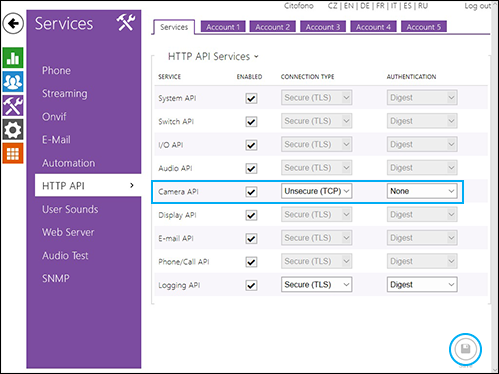Open the Hardware gear icon
Screen dimensions: 499x374
[13, 129]
